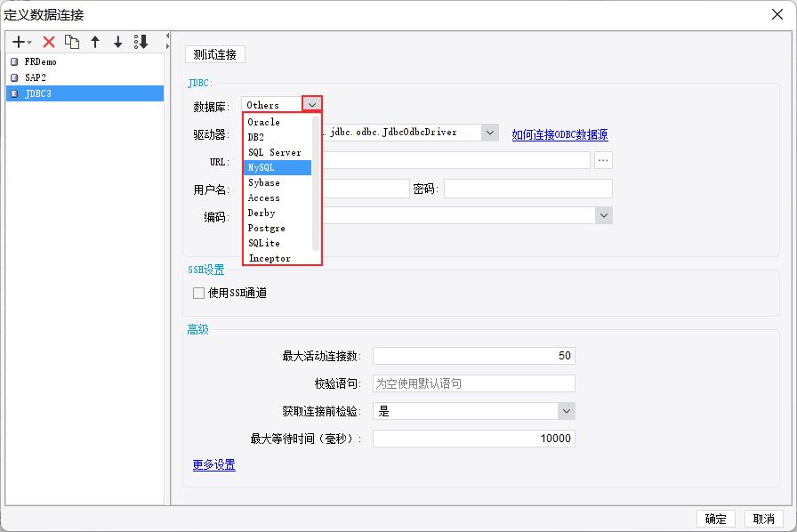Open the 如何连接ODBC数据源 link
The height and width of the screenshot is (532, 797).
pyautogui.click(x=560, y=134)
